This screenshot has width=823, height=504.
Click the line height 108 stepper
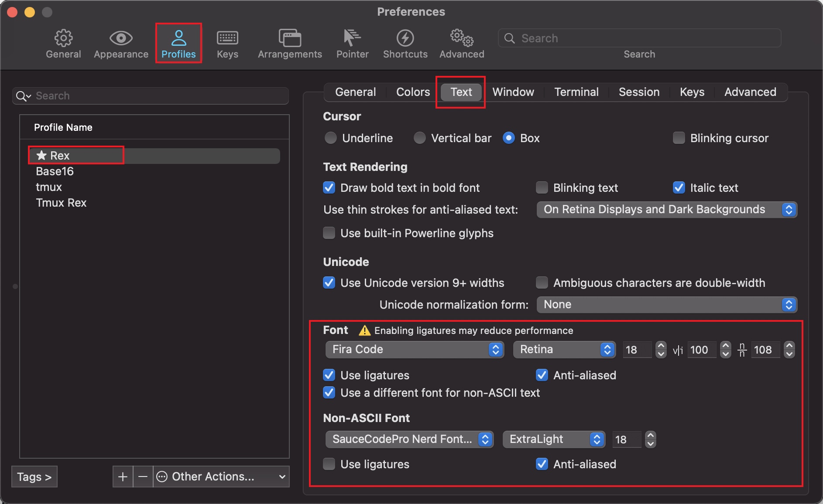tap(789, 350)
